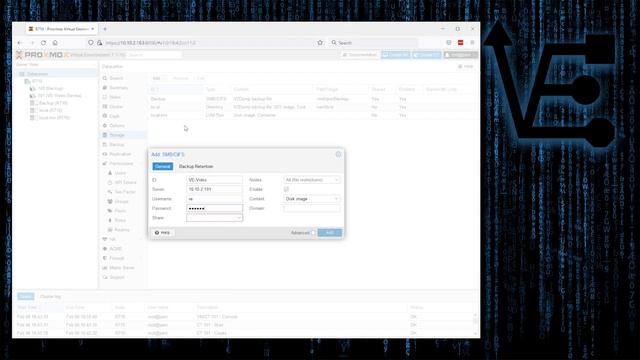Open the Roles entry under Permissions
Image resolution: width=640 pixels, height=360 pixels.
coord(120,220)
